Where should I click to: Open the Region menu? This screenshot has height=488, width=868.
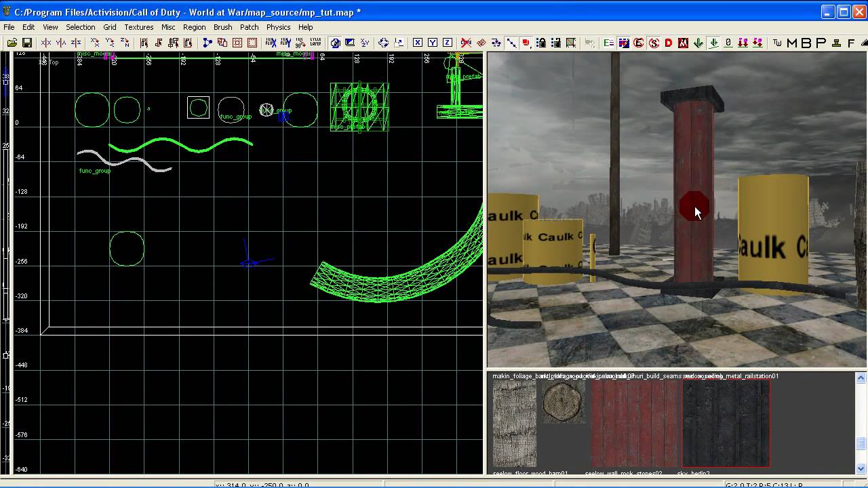pos(194,27)
